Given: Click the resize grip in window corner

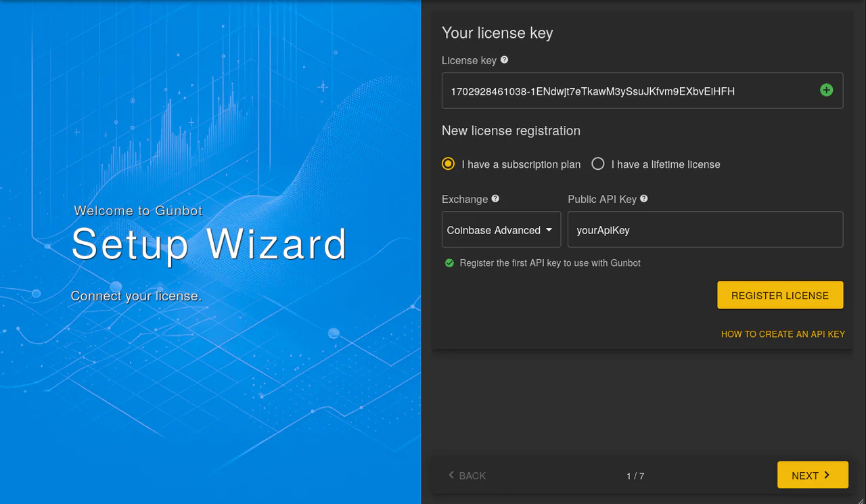Looking at the screenshot, I should tap(861, 499).
